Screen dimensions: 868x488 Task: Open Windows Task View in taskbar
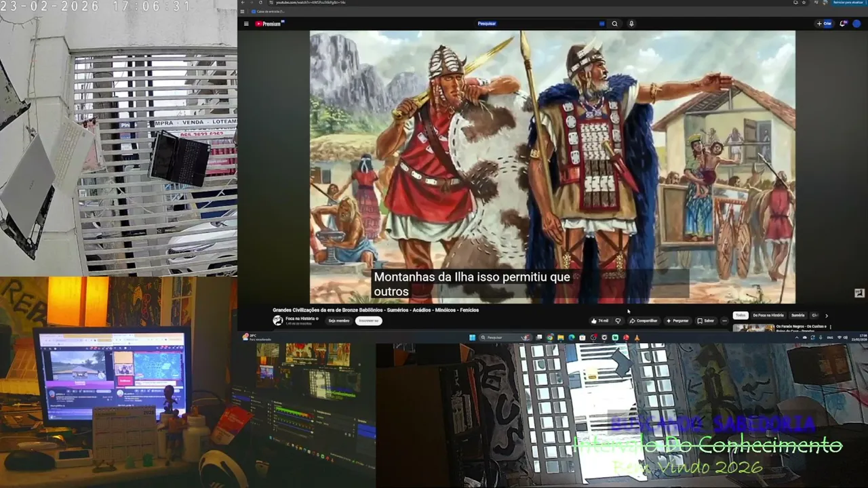coord(540,338)
